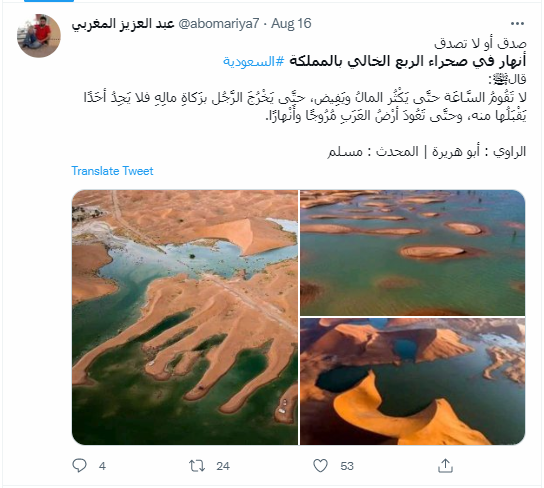Open the share upload icon
This screenshot has width=544, height=488.
pos(445,465)
